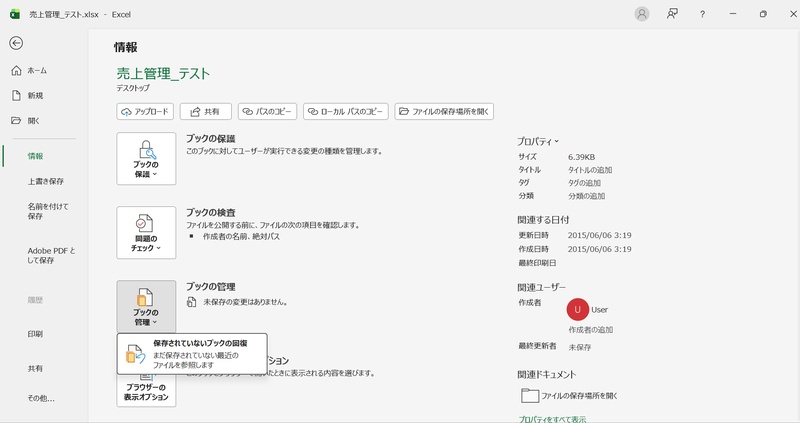The width and height of the screenshot is (800, 423).
Task: Click プロパティをすべて表示 link
Action: [553, 419]
